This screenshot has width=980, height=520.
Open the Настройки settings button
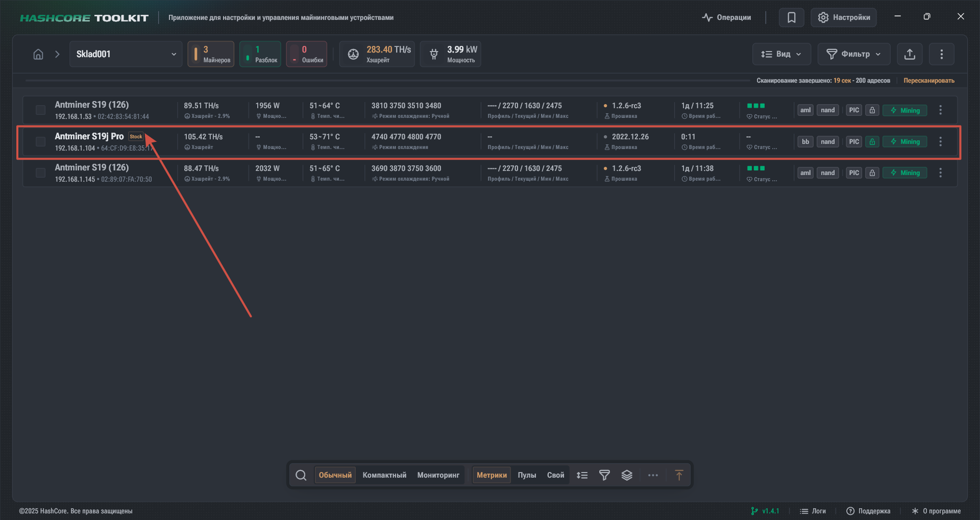[844, 17]
